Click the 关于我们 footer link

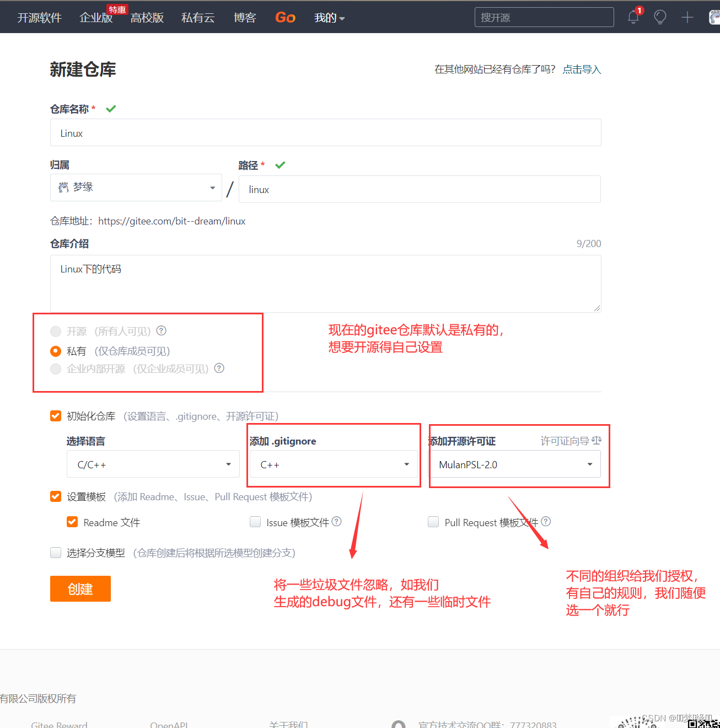[x=288, y=725]
